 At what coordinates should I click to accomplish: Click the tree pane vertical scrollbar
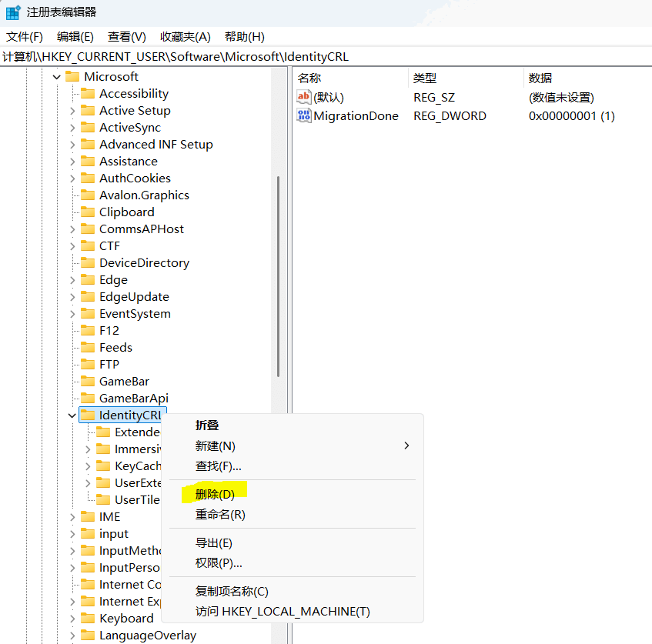click(278, 277)
